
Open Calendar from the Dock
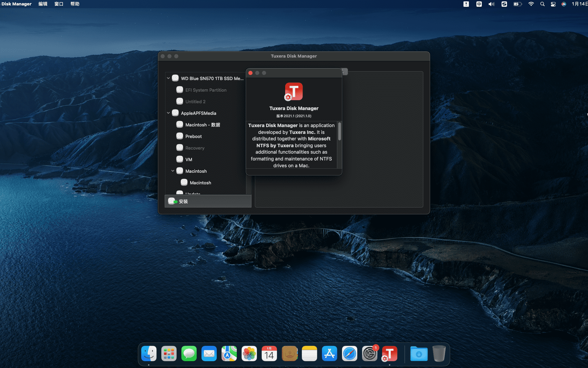pos(269,354)
